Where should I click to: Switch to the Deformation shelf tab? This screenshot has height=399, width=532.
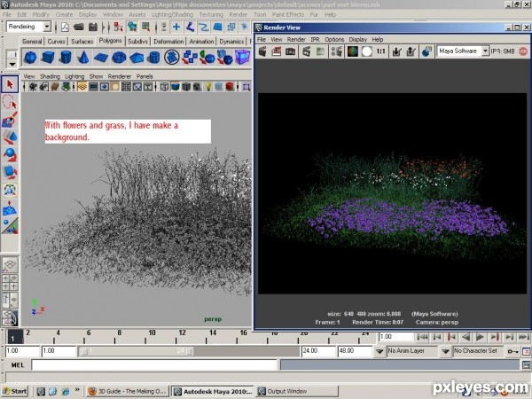click(168, 42)
